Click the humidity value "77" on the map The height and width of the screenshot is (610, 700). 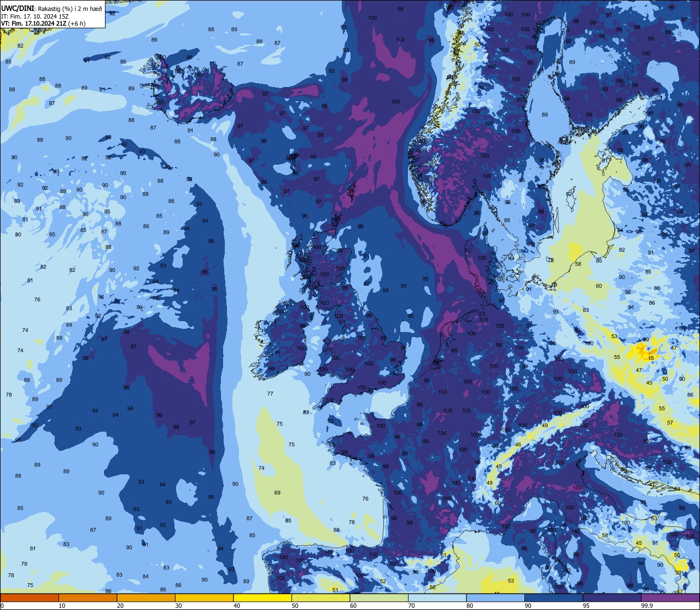[x=270, y=394]
